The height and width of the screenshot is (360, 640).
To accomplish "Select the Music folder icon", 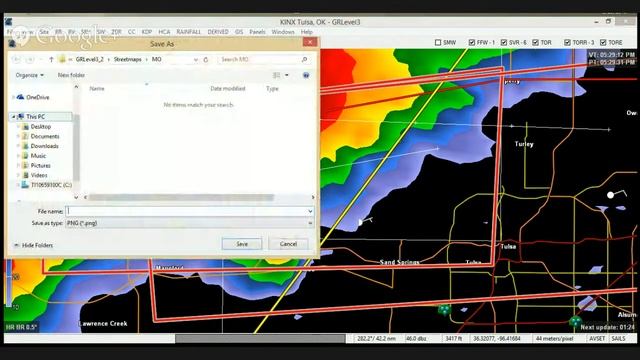I will click(x=26, y=156).
